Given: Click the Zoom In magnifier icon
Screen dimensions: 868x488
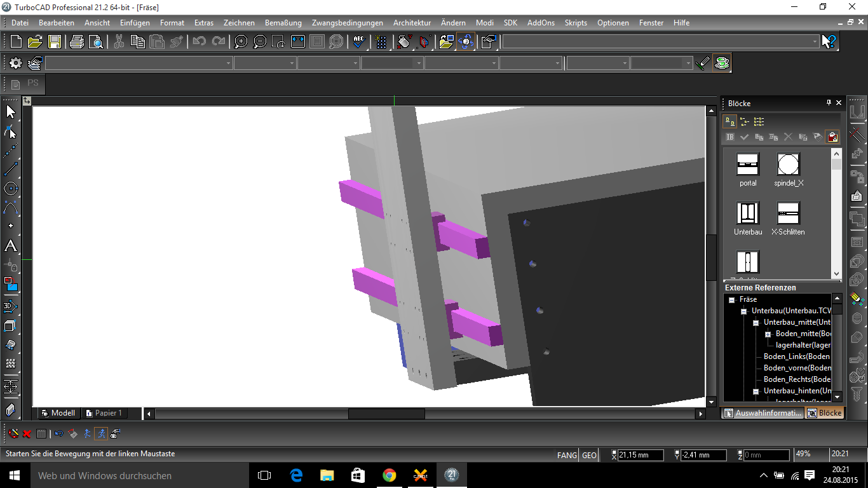Looking at the screenshot, I should click(241, 42).
